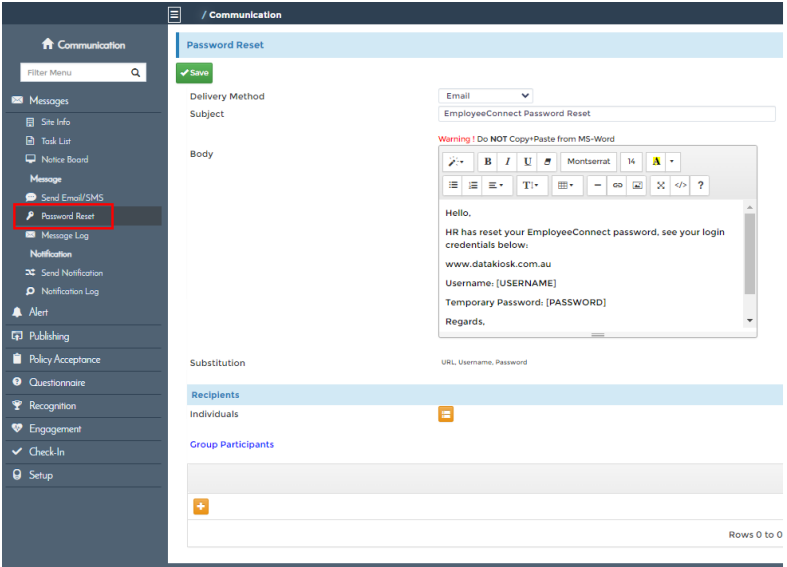The width and height of the screenshot is (787, 567).
Task: Toggle the hamburger sidebar menu
Action: (174, 14)
